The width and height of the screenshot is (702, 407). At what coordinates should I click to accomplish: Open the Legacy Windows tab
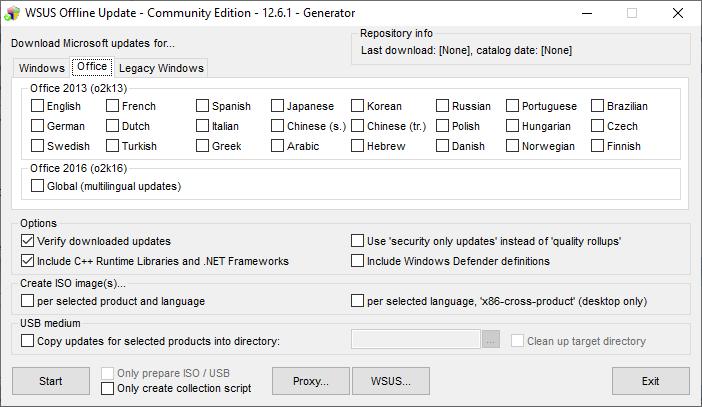pyautogui.click(x=161, y=68)
